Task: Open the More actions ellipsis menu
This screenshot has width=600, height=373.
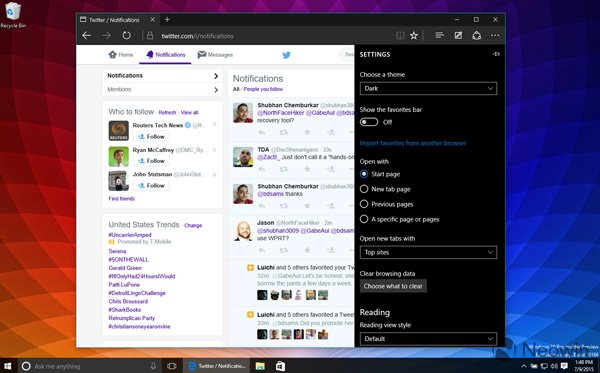Action: pyautogui.click(x=495, y=36)
